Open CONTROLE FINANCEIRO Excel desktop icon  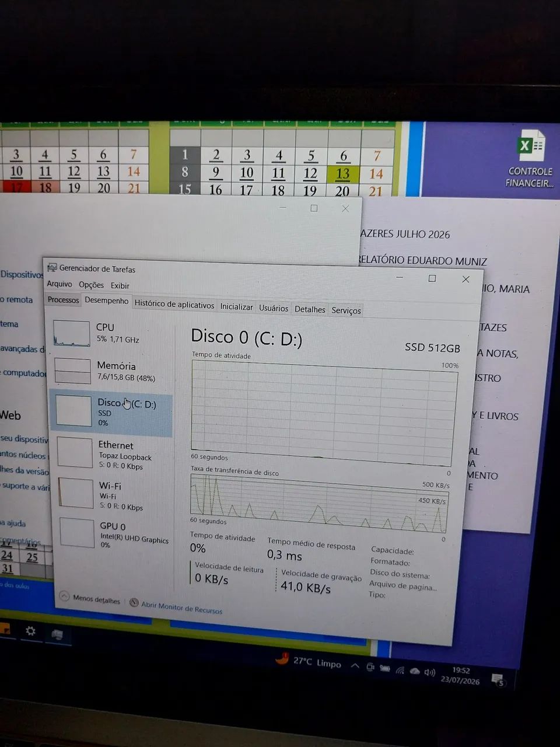[x=530, y=159]
